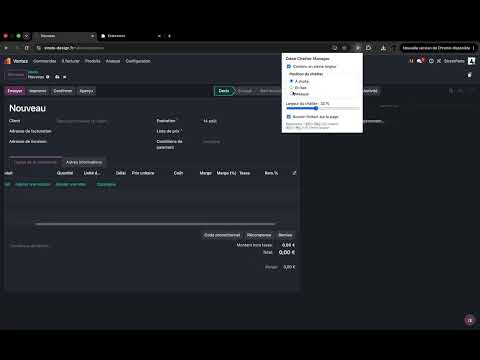Image resolution: width=480 pixels, height=360 pixels.
Task: Click the 'Nouvelle version de Chrome disponible' button
Action: tap(438, 48)
